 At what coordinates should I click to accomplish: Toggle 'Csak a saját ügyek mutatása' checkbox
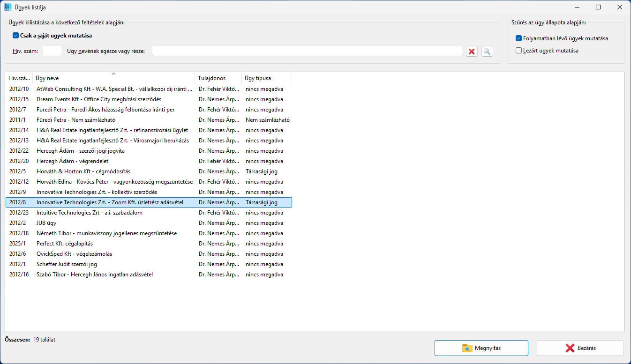[16, 36]
